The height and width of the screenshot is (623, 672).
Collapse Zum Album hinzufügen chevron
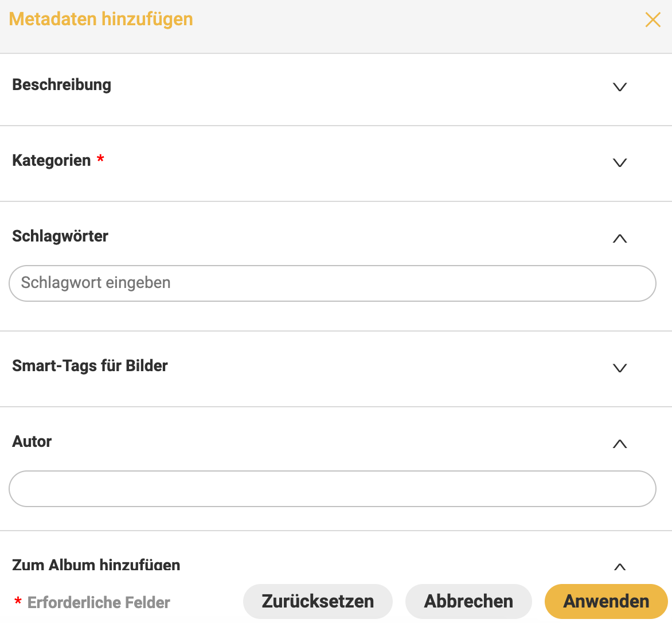click(620, 567)
